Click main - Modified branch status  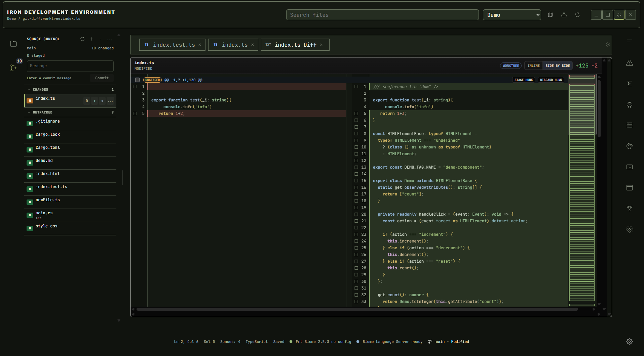pyautogui.click(x=449, y=342)
